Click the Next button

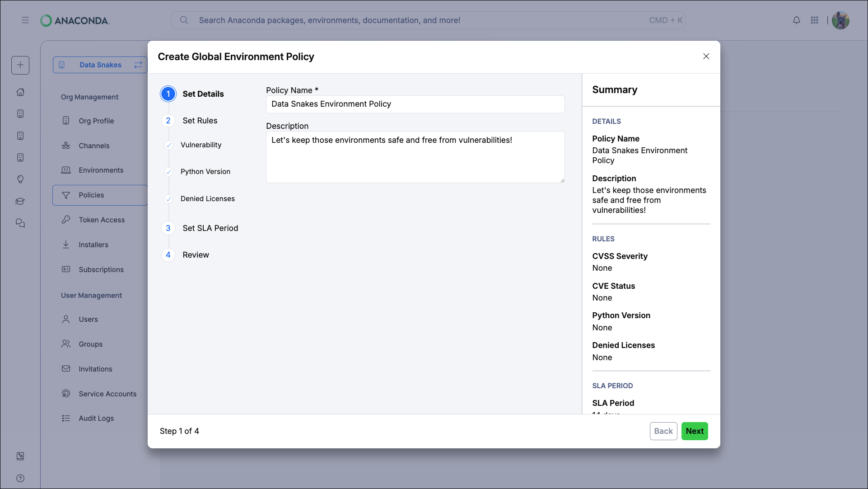[x=695, y=431]
